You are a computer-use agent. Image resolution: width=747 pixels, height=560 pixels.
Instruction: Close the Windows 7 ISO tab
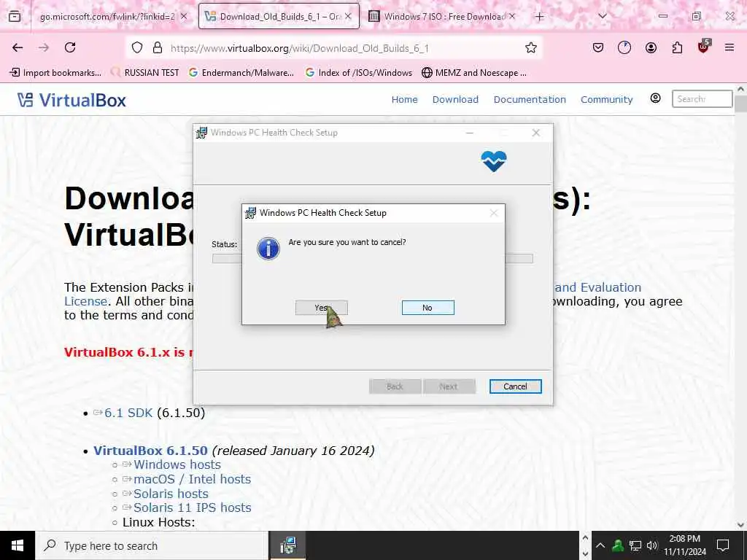[x=511, y=17]
